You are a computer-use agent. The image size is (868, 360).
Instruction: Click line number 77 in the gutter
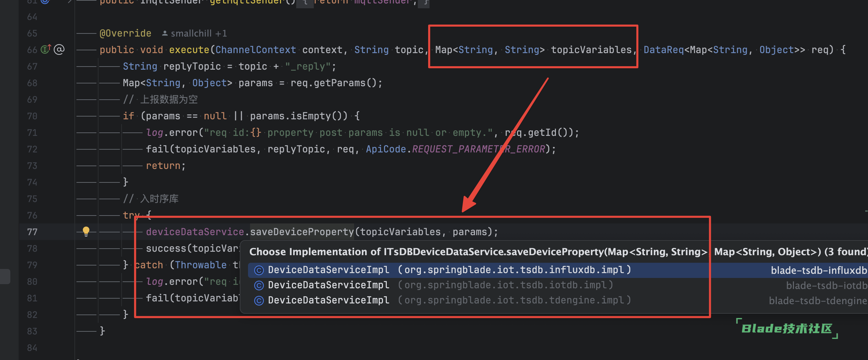click(x=32, y=232)
